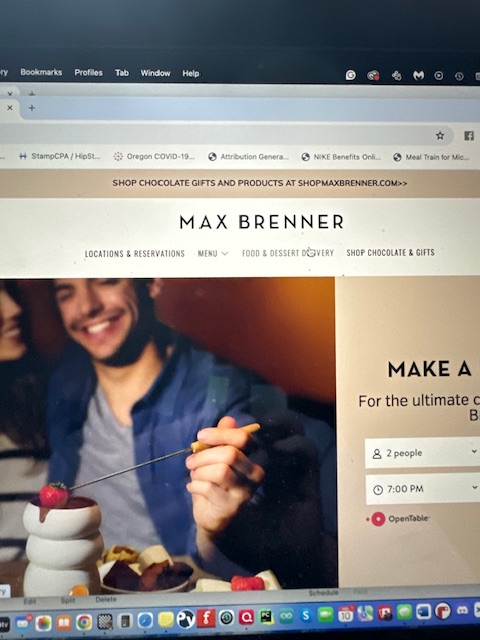480x640 pixels.
Task: Open the Photos app in the dock
Action: [x=43, y=623]
